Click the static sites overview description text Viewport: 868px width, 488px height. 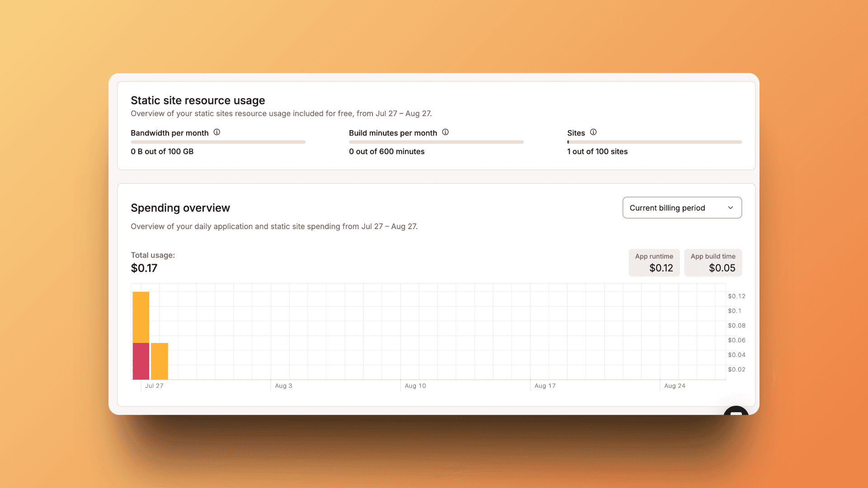point(281,113)
